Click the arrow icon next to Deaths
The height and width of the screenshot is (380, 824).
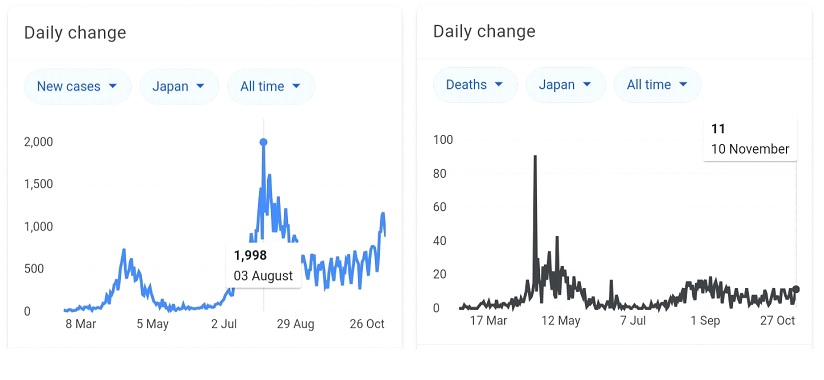(x=499, y=85)
